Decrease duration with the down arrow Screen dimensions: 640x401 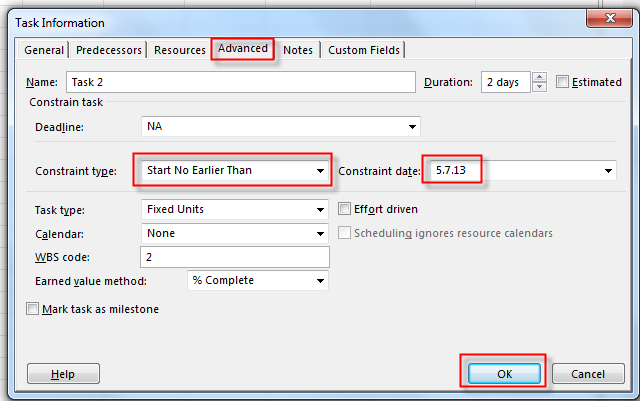tap(540, 88)
